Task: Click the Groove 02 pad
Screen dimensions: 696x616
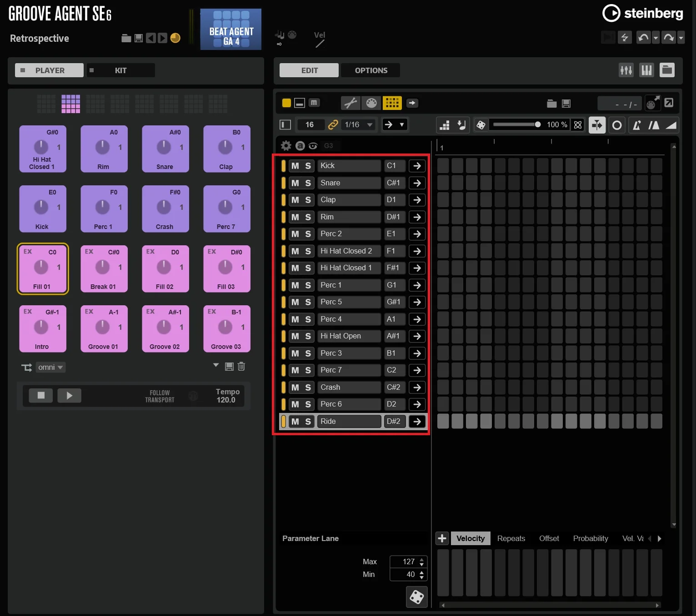Action: pos(165,329)
